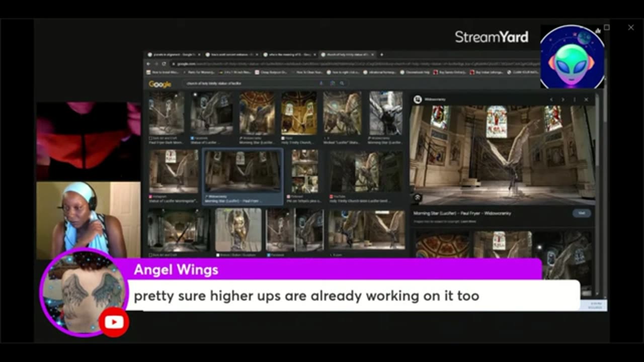Screen dimensions: 644x362
Task: Close the image preview panel
Action: pos(586,100)
